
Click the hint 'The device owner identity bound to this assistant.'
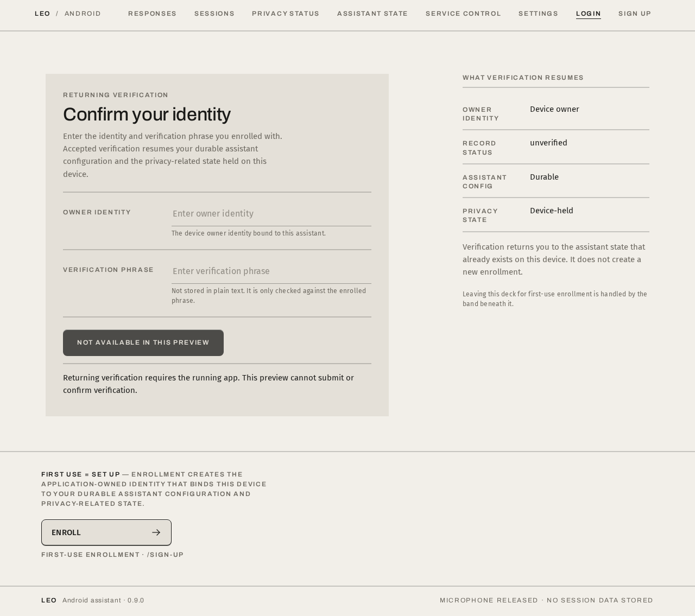coord(249,233)
